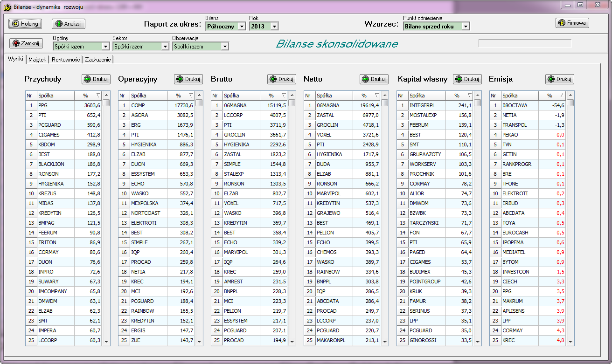Select 08OCTAVA in Emisja table

click(x=528, y=105)
